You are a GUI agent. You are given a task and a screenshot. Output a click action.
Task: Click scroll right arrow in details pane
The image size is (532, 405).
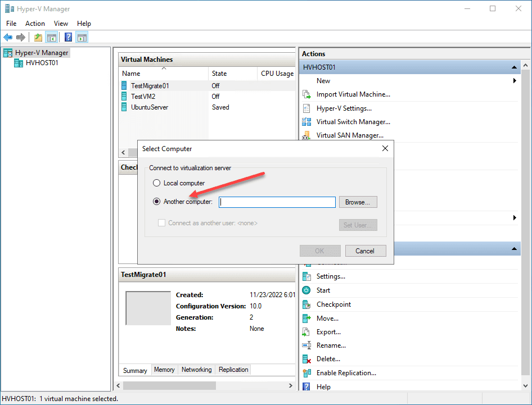coord(290,386)
